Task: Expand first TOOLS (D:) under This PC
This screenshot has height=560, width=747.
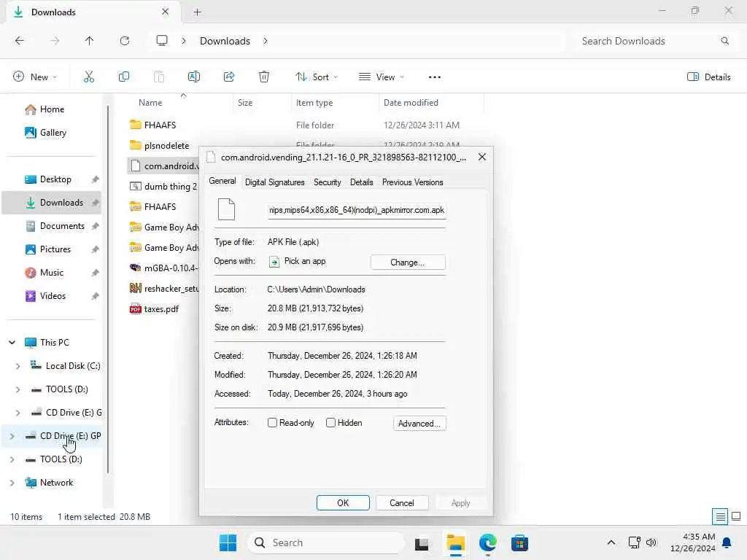Action: click(x=18, y=389)
